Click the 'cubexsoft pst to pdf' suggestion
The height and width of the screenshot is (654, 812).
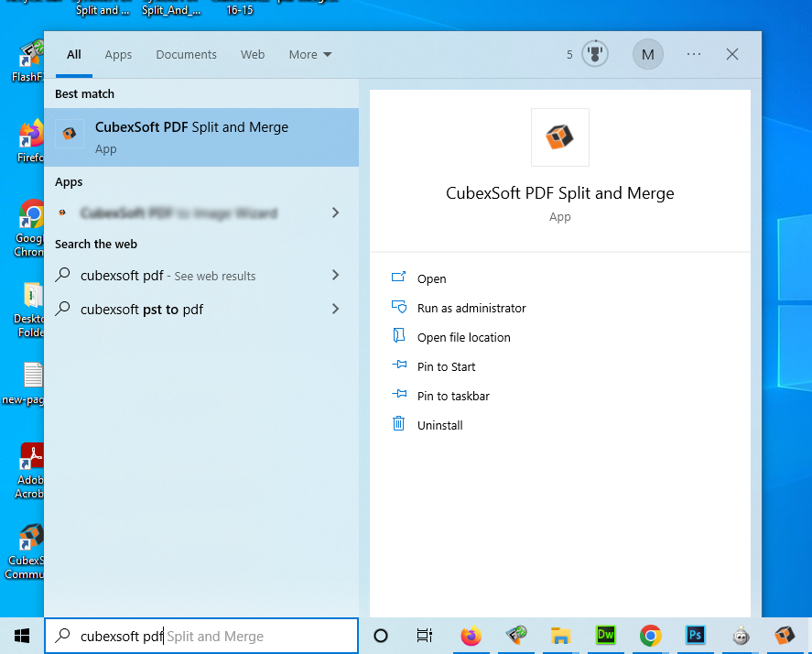(201, 309)
